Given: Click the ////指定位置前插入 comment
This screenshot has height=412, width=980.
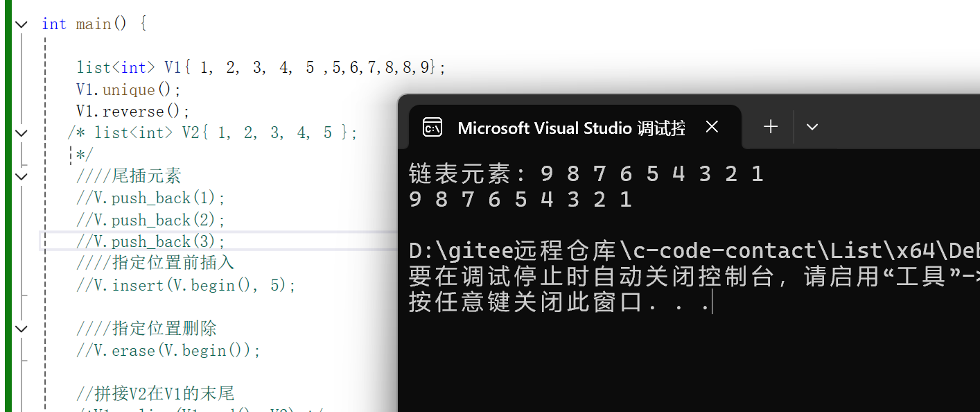Looking at the screenshot, I should click(x=155, y=263).
